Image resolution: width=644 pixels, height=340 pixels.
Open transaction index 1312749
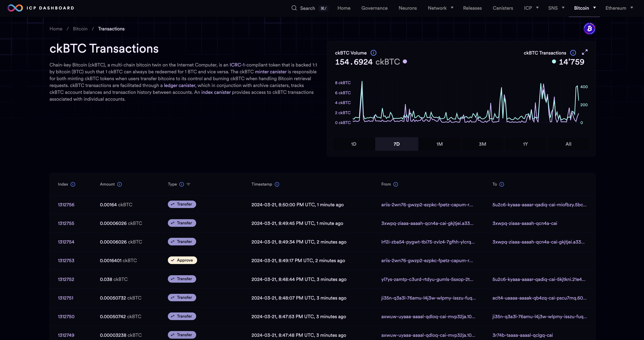(x=66, y=335)
